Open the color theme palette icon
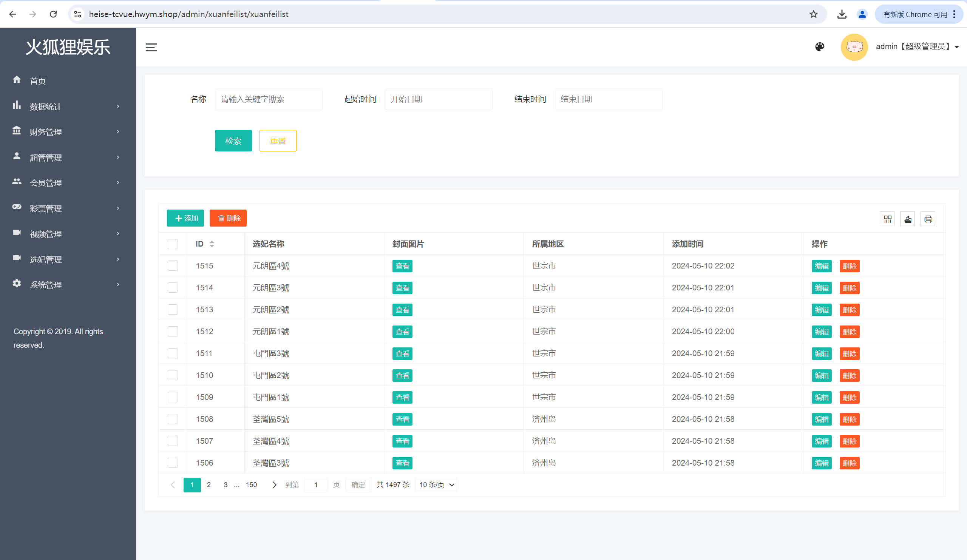The image size is (967, 560). pos(819,47)
